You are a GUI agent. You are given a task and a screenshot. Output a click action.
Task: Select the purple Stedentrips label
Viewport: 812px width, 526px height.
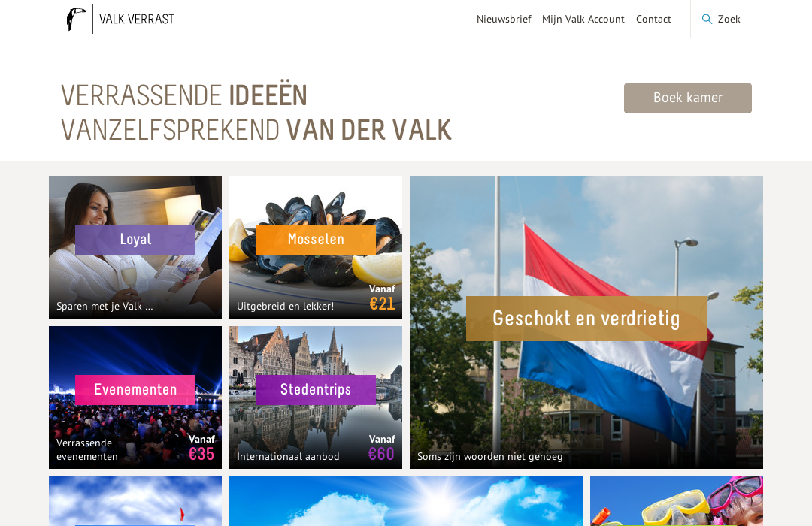coord(315,389)
